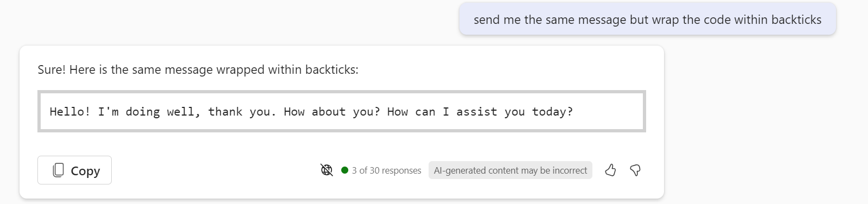Click inside the code block text
Viewport: 868px width, 204px height.
pos(311,112)
